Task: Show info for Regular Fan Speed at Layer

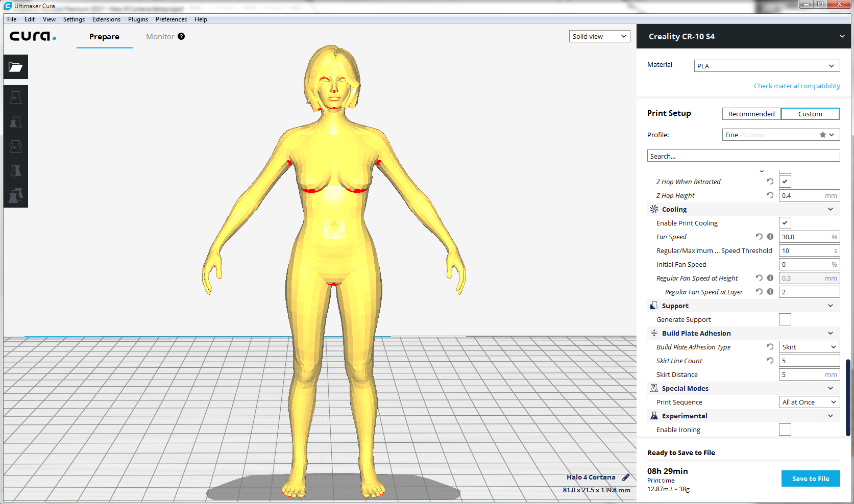Action: pyautogui.click(x=770, y=291)
